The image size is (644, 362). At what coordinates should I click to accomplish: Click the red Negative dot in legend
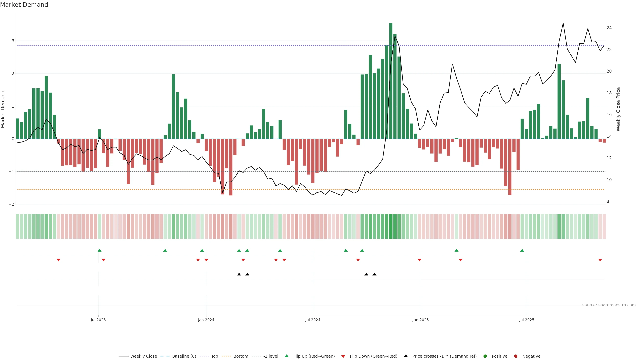[516, 356]
